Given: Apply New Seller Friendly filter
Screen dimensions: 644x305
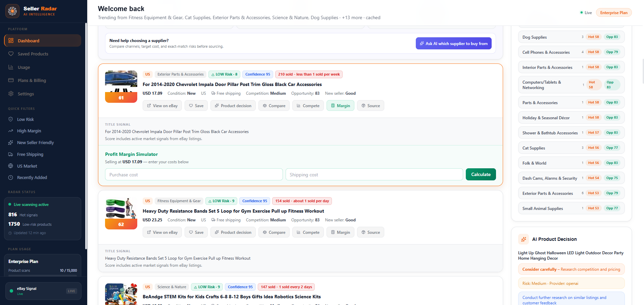Looking at the screenshot, I should pos(43,142).
